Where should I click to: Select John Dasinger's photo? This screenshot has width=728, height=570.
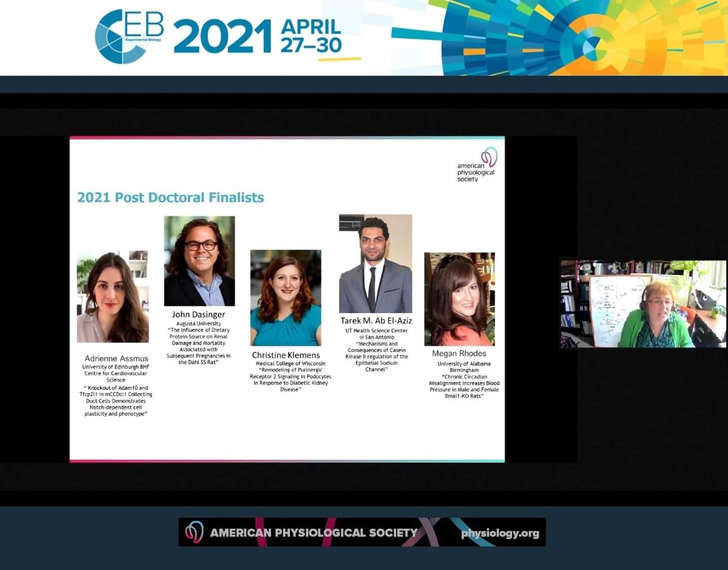point(199,261)
